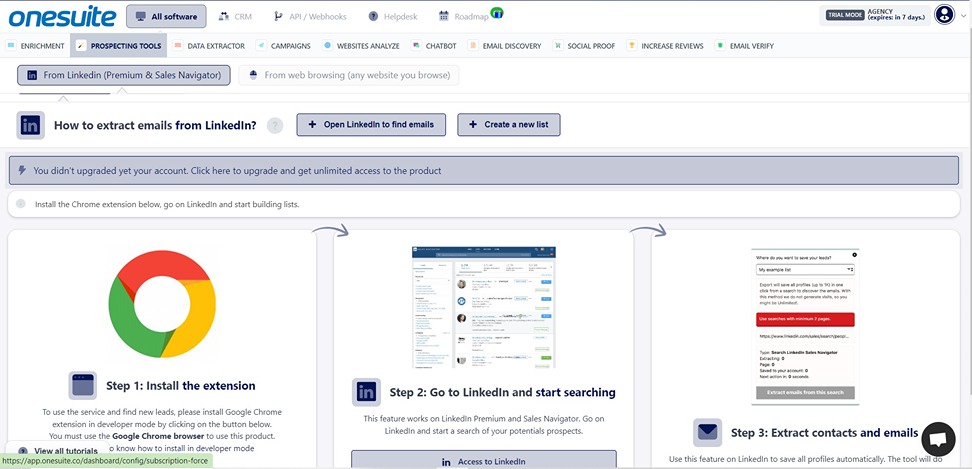Click the lightning bolt upgrade icon

pos(22,170)
